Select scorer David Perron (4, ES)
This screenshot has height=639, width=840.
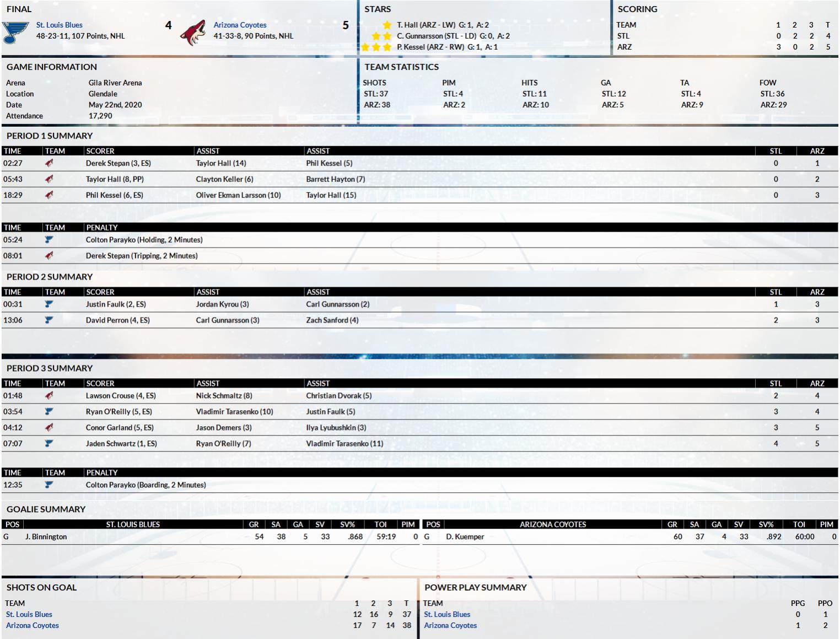[x=118, y=320]
